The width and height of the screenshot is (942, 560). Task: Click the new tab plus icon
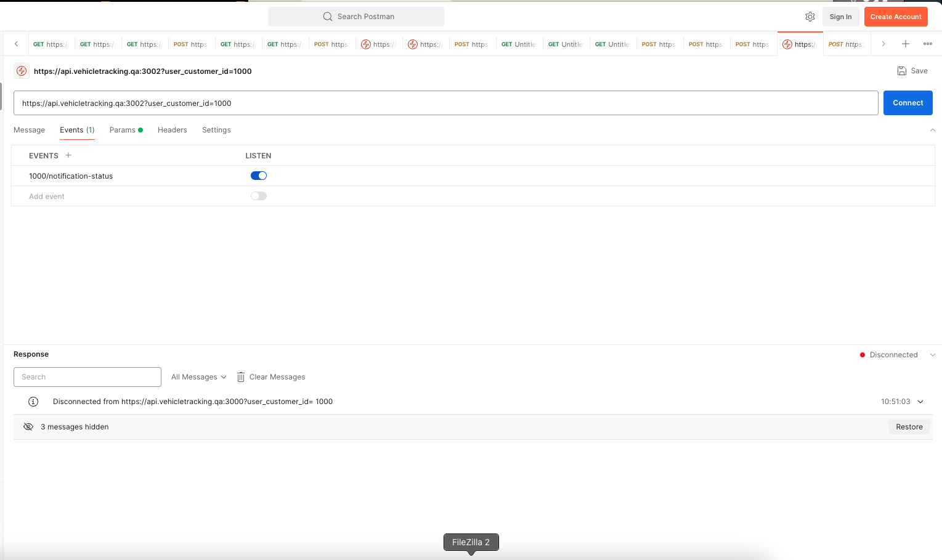(906, 44)
